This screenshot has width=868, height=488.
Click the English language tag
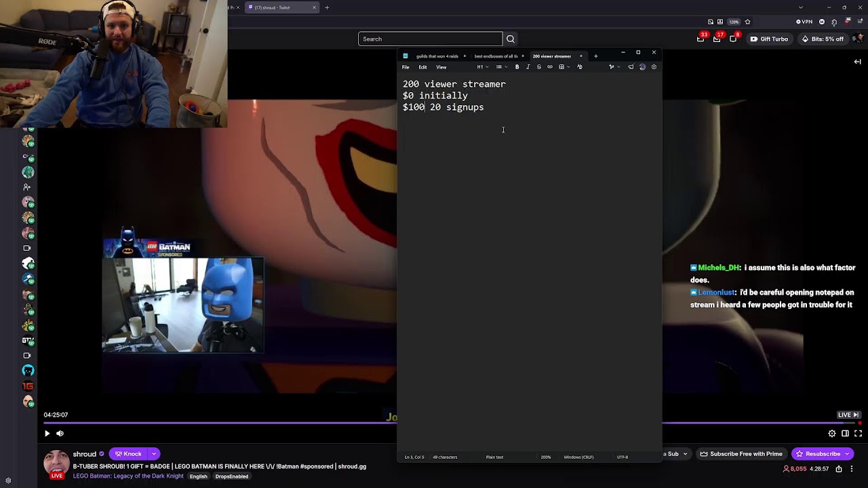(198, 476)
